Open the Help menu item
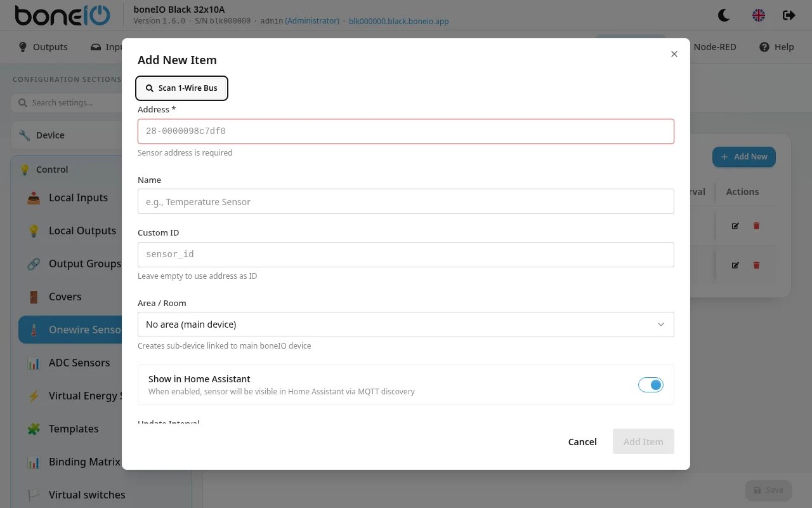The height and width of the screenshot is (508, 812). click(x=776, y=47)
